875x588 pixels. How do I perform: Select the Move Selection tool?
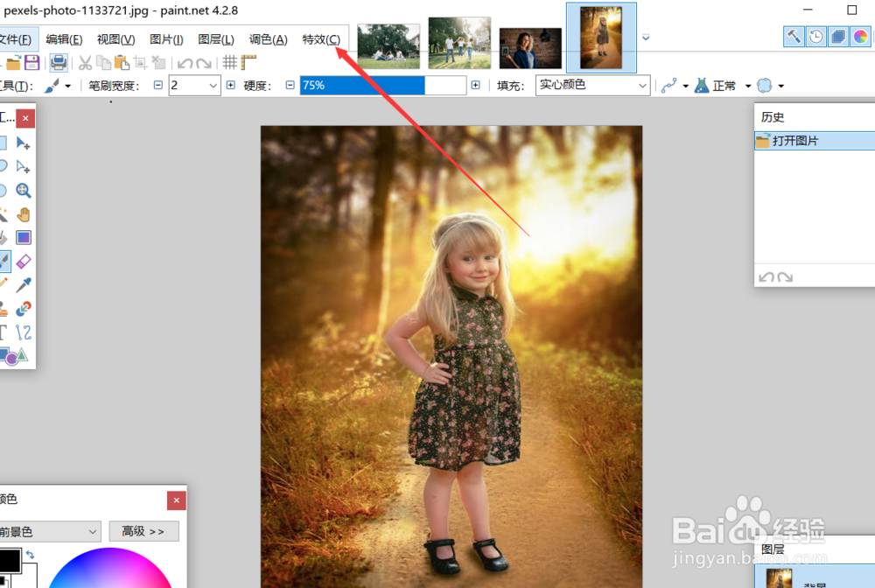click(24, 167)
